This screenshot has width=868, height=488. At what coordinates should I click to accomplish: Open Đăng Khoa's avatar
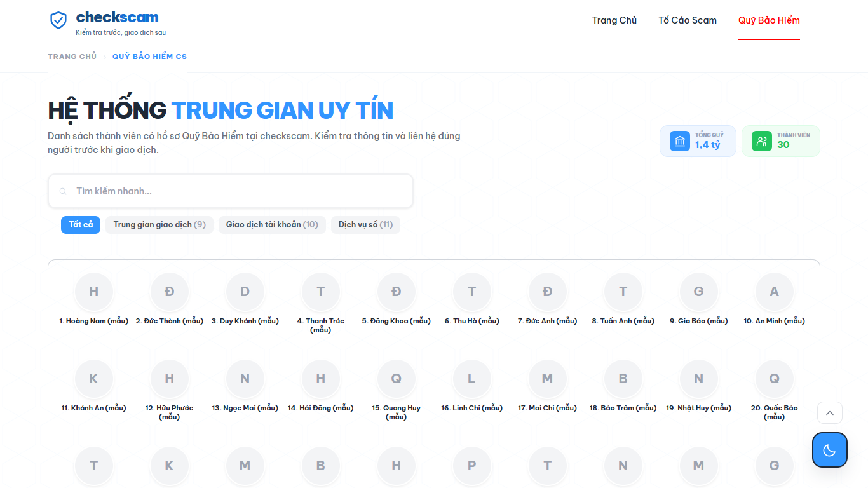point(397,292)
